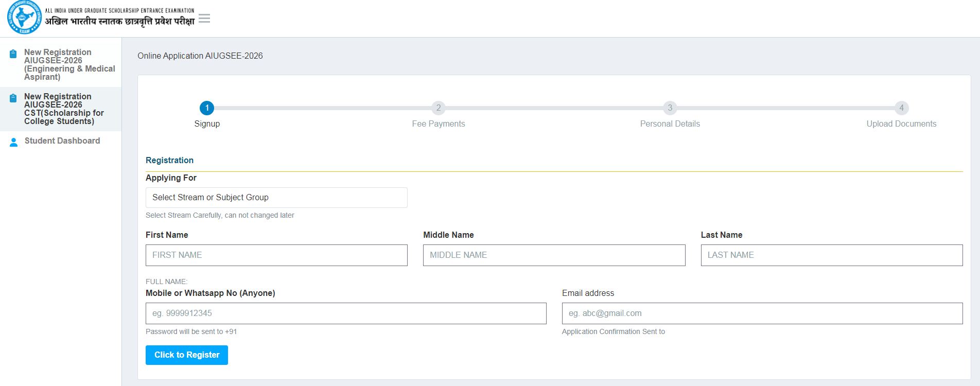This screenshot has width=980, height=386.
Task: Select step 3 Personal Details circle
Action: (670, 108)
